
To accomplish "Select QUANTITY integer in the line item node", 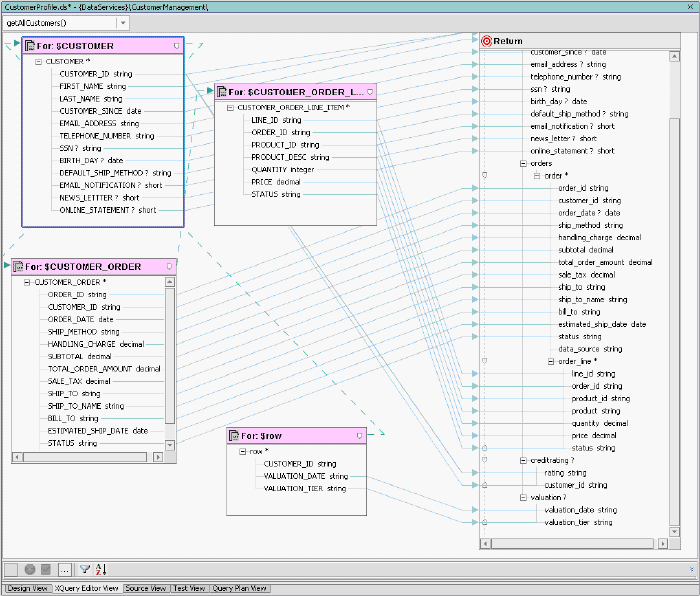I will pos(283,170).
